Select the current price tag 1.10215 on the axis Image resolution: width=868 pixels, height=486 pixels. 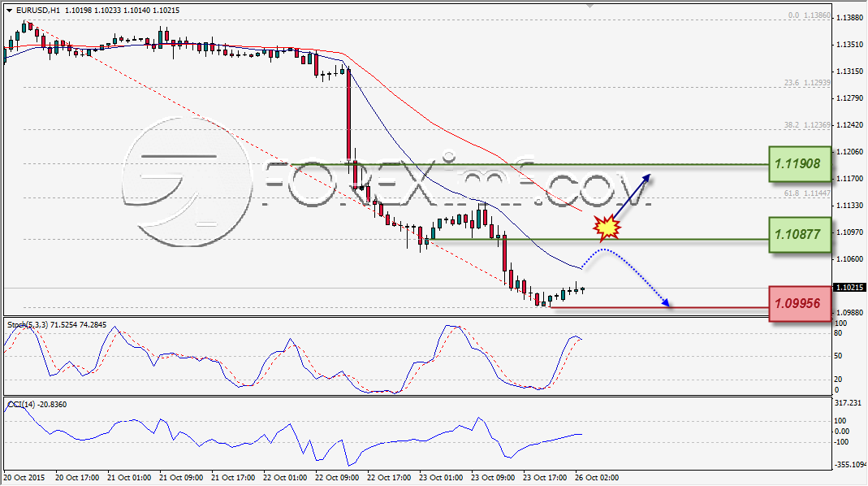(x=849, y=288)
